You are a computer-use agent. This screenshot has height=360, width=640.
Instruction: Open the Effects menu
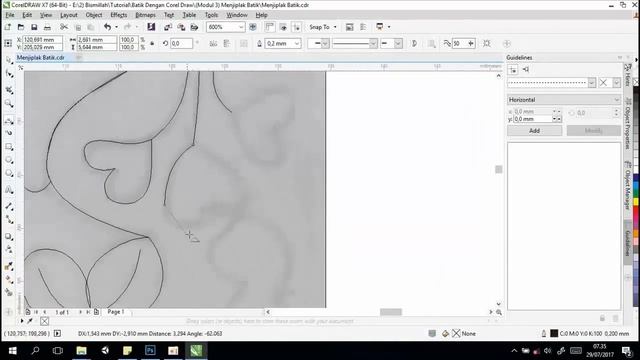(118, 15)
